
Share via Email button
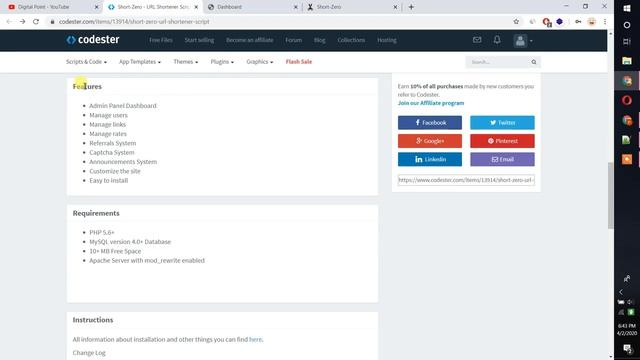pyautogui.click(x=502, y=159)
